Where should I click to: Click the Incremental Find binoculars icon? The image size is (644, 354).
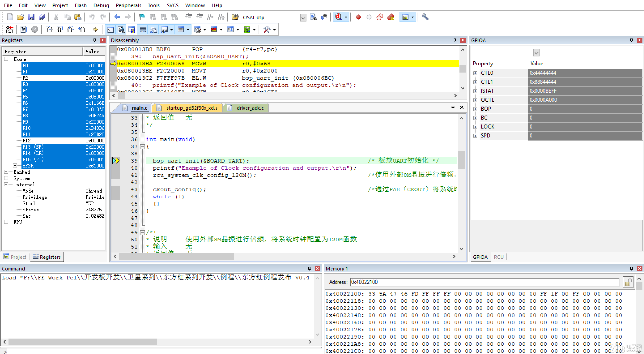pyautogui.click(x=324, y=17)
